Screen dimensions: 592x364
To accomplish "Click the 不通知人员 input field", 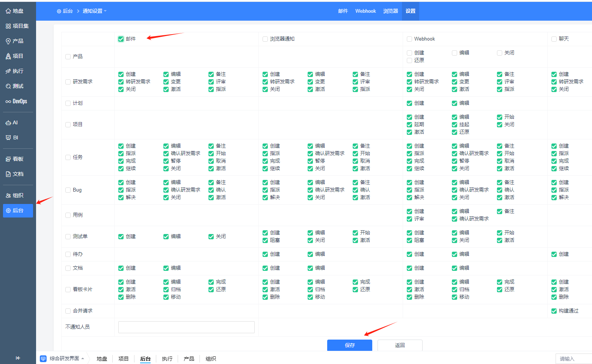I will tap(186, 327).
